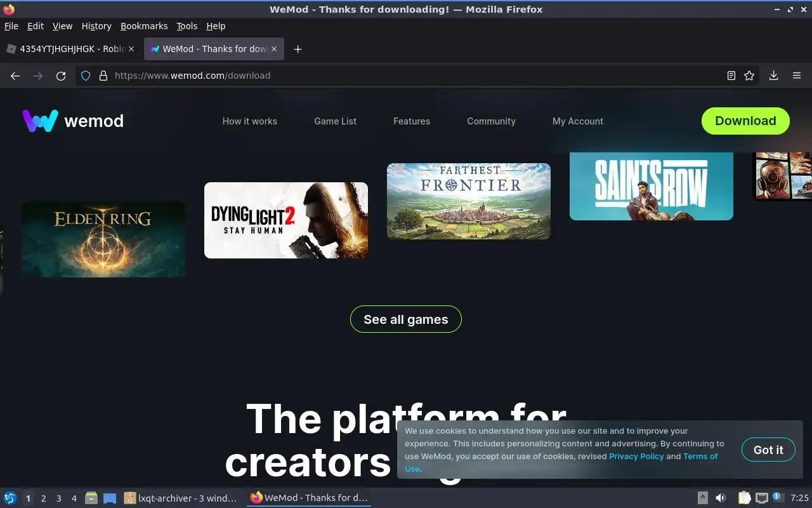Click the padlock site security icon
The height and width of the screenshot is (508, 812).
(103, 76)
